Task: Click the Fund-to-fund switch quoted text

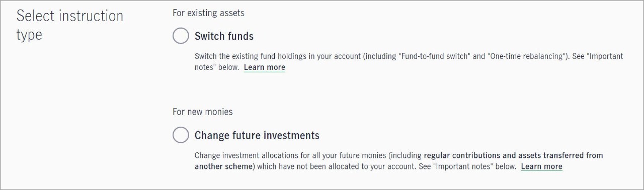Action: [x=435, y=56]
